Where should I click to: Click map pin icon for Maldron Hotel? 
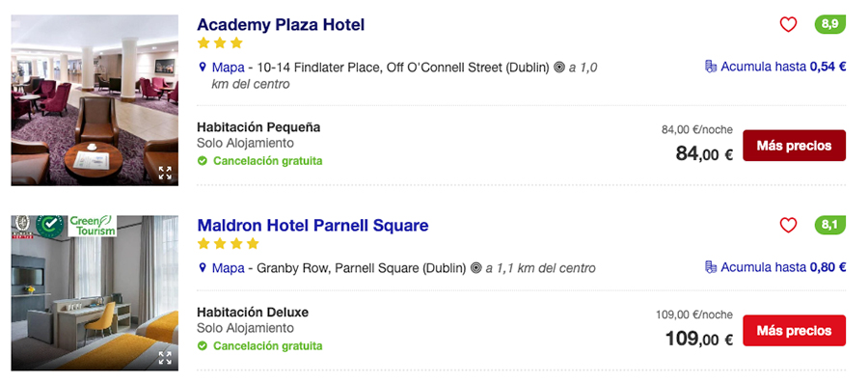click(x=203, y=268)
